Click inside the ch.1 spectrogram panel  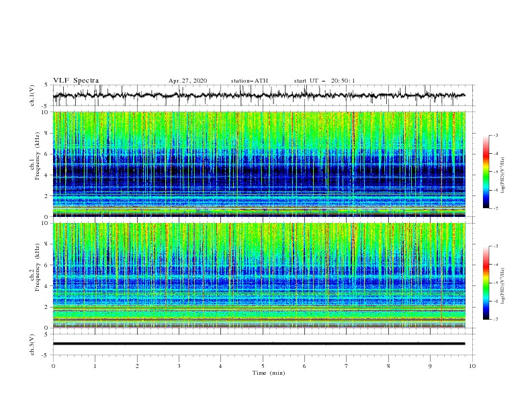[x=259, y=164]
